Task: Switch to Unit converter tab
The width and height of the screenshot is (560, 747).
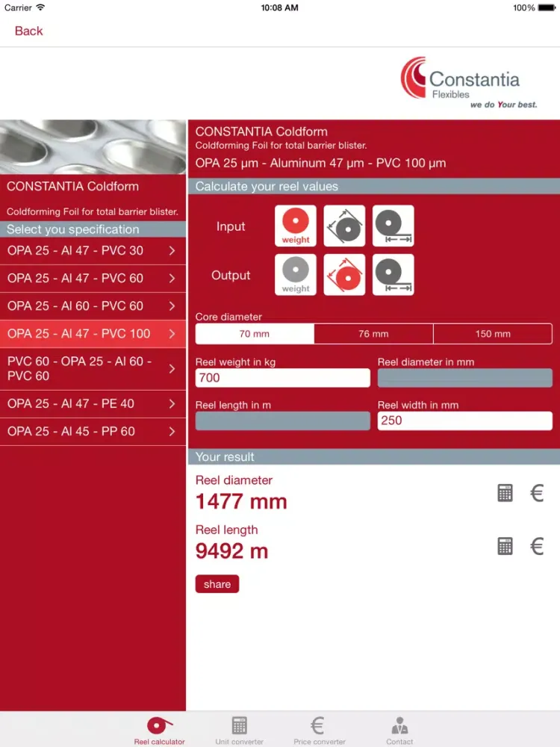Action: tap(239, 731)
